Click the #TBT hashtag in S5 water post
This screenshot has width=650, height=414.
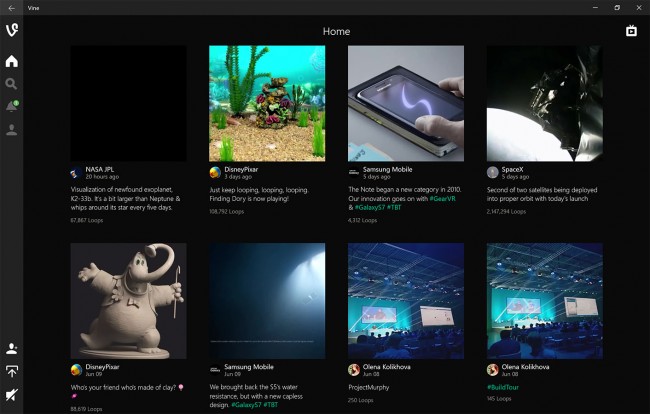point(270,404)
